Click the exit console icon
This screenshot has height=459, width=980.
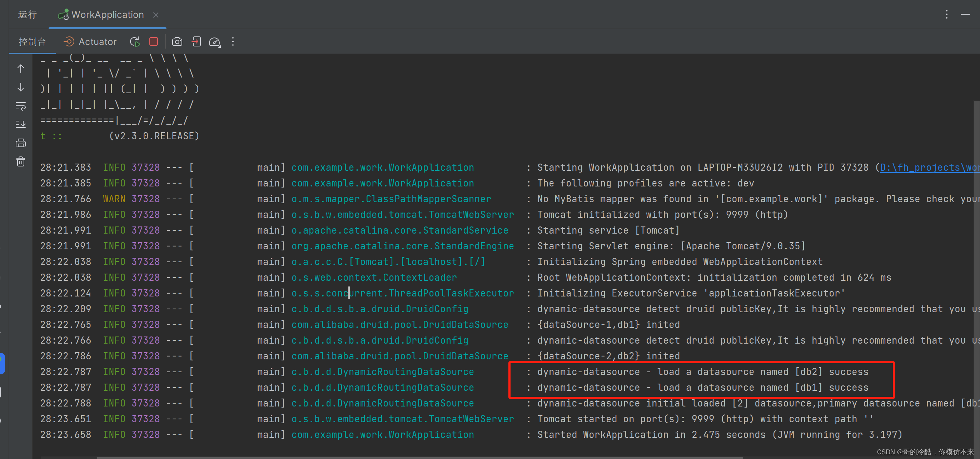click(196, 41)
